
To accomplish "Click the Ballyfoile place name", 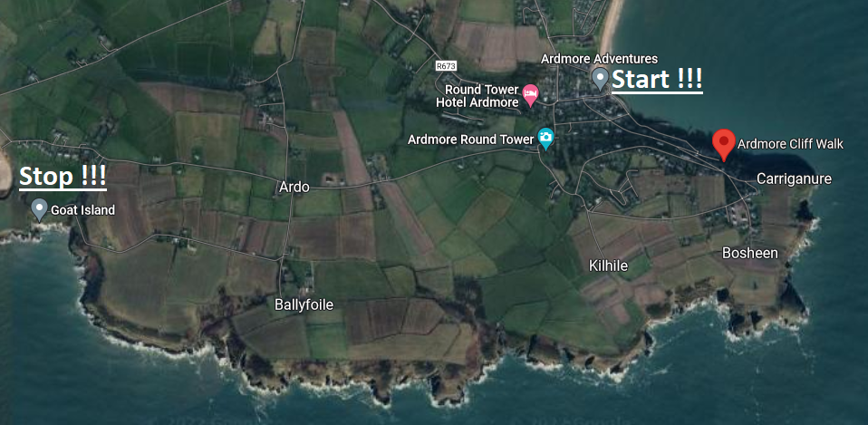I will (x=304, y=304).
